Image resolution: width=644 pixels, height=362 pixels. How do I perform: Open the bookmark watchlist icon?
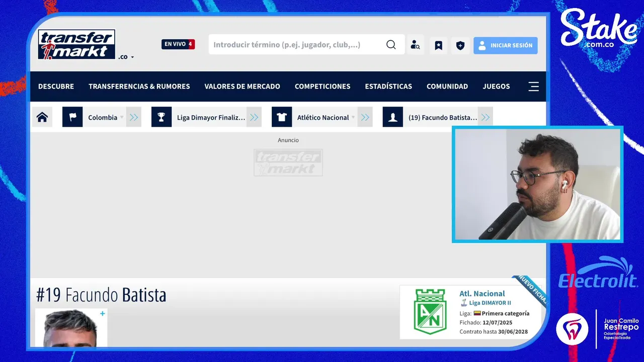438,45
